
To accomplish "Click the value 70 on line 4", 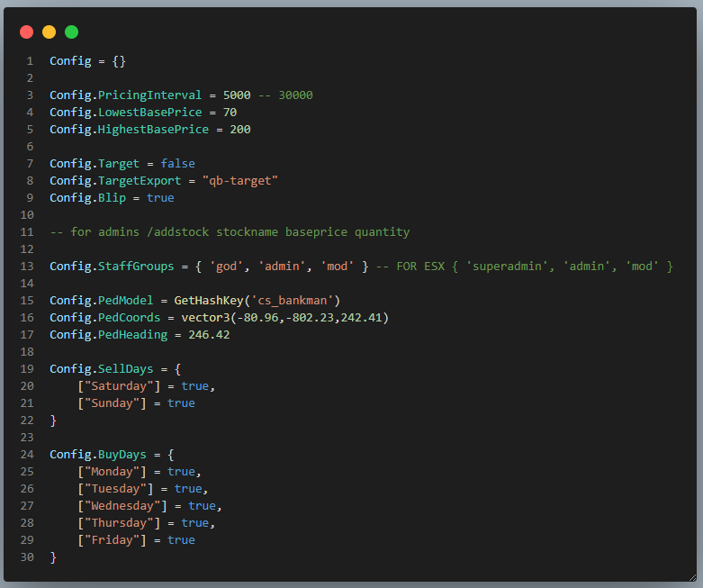I will tap(230, 113).
